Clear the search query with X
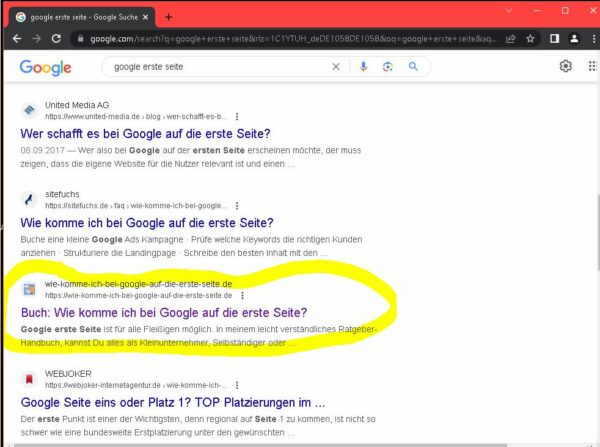The height and width of the screenshot is (447, 600). pos(336,67)
